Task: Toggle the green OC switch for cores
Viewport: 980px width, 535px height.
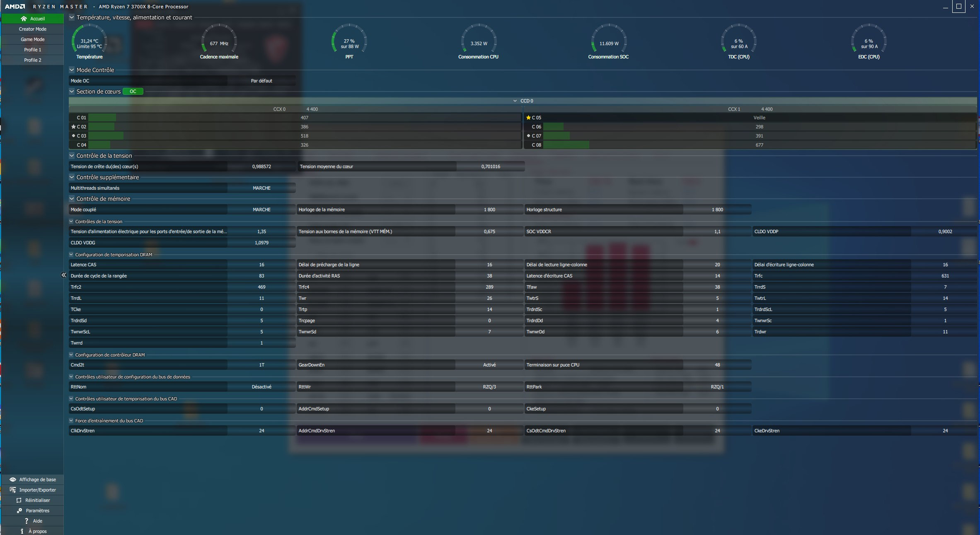Action: (133, 92)
